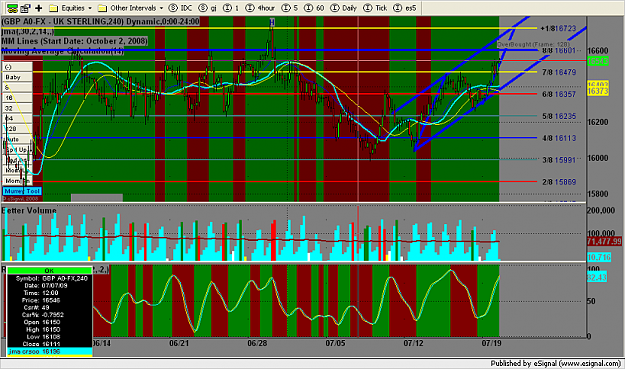Click the 06/28 date on time axis
Viewport: 625px width, 369px height.
click(x=257, y=343)
